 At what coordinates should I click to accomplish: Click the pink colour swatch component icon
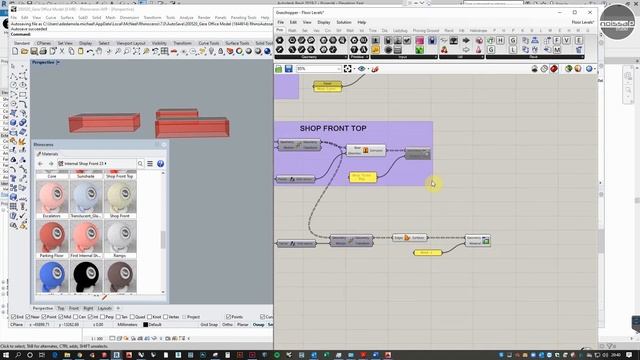(420, 40)
